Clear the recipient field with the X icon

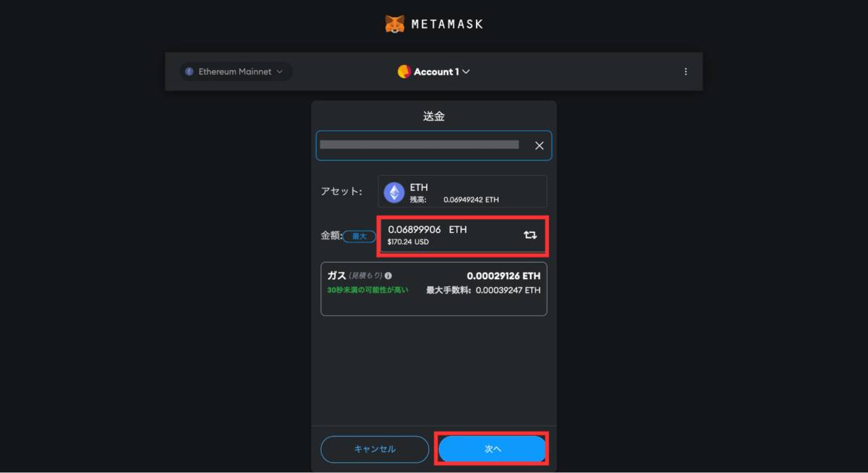[539, 145]
